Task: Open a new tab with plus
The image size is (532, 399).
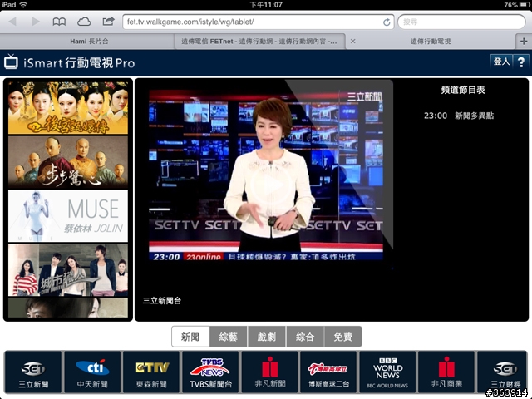Action: coord(524,42)
